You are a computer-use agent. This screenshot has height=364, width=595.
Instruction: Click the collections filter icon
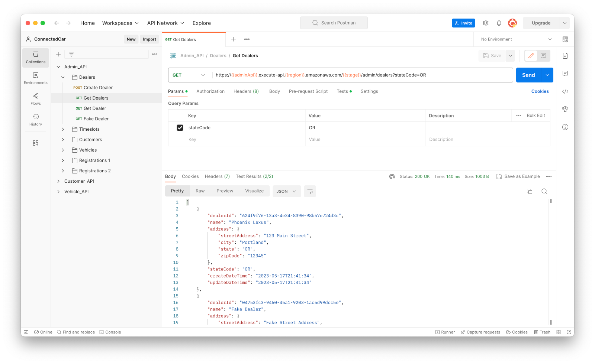[x=71, y=54]
